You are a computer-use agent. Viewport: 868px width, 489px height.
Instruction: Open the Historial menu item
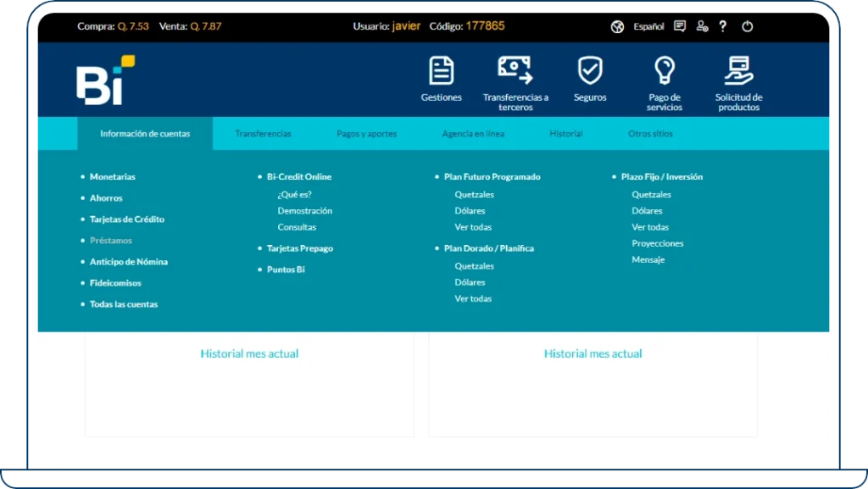click(565, 134)
